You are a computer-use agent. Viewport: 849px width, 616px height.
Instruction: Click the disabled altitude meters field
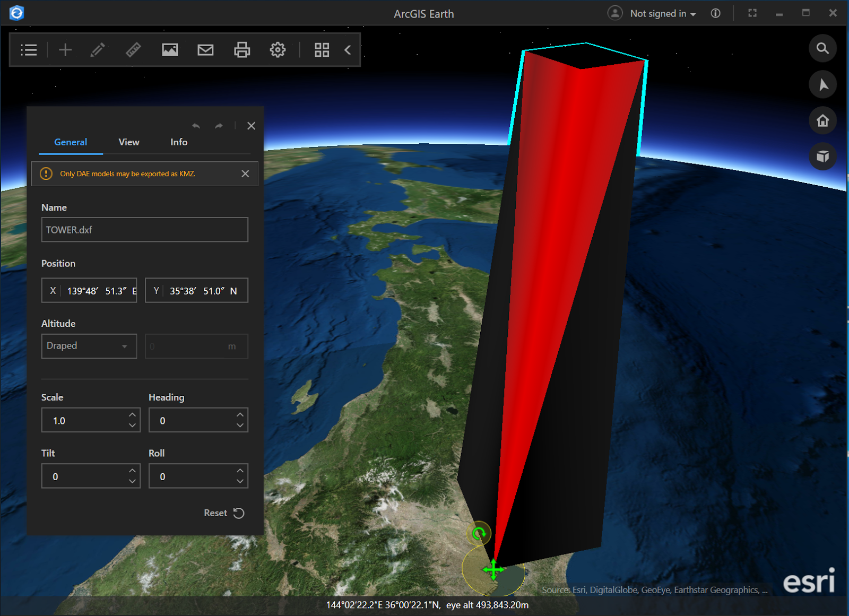click(196, 346)
